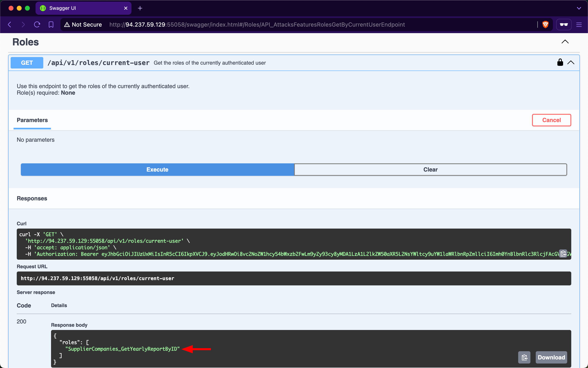588x368 pixels.
Task: Click the Code column header
Action: [24, 305]
